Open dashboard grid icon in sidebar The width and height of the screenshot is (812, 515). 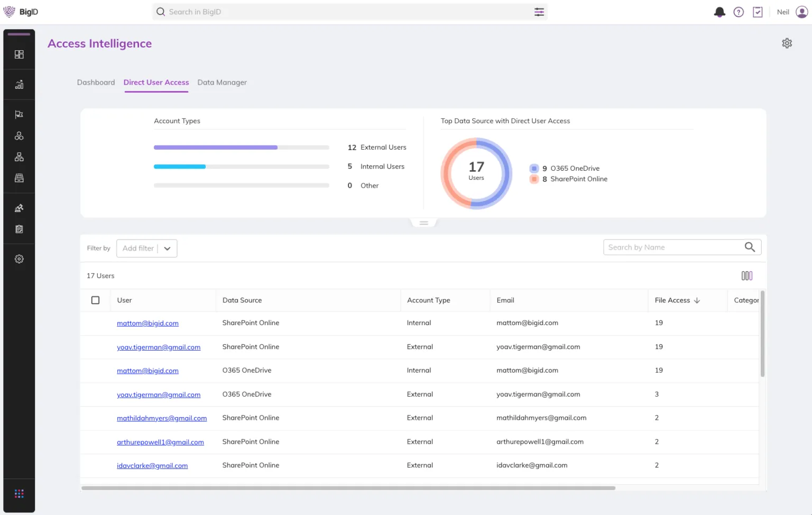(19, 54)
